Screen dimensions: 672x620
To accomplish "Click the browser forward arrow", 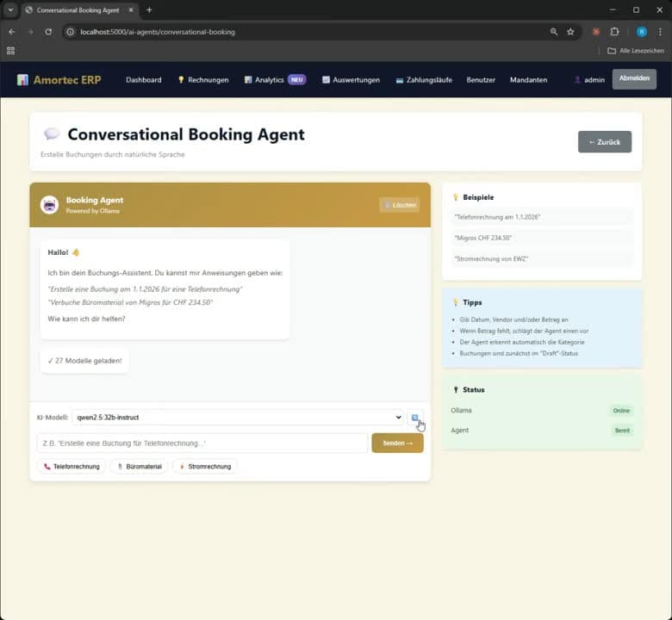I will 30,32.
